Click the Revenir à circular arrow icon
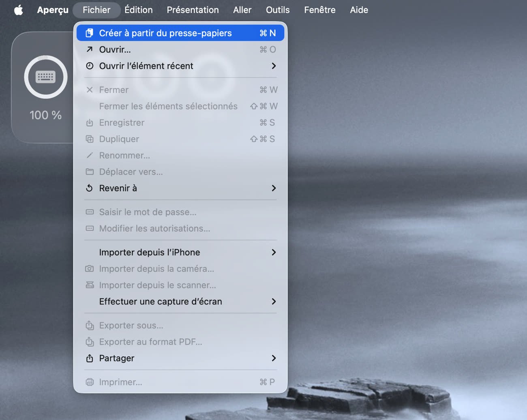This screenshot has height=420, width=527. click(90, 188)
